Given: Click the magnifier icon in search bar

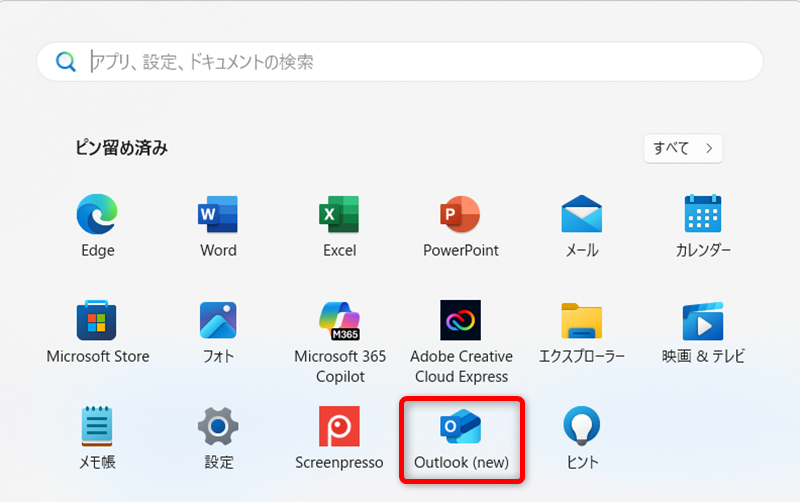Looking at the screenshot, I should click(x=66, y=62).
